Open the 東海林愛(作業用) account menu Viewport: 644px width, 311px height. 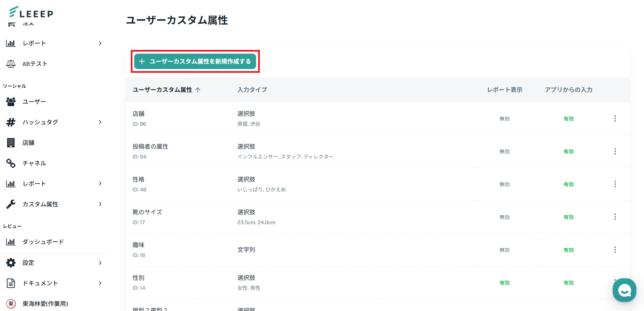pyautogui.click(x=45, y=304)
